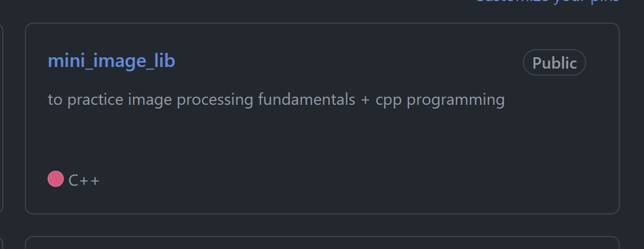Click the pinned card below mini_image_lib
This screenshot has height=249, width=644.
[x=322, y=243]
